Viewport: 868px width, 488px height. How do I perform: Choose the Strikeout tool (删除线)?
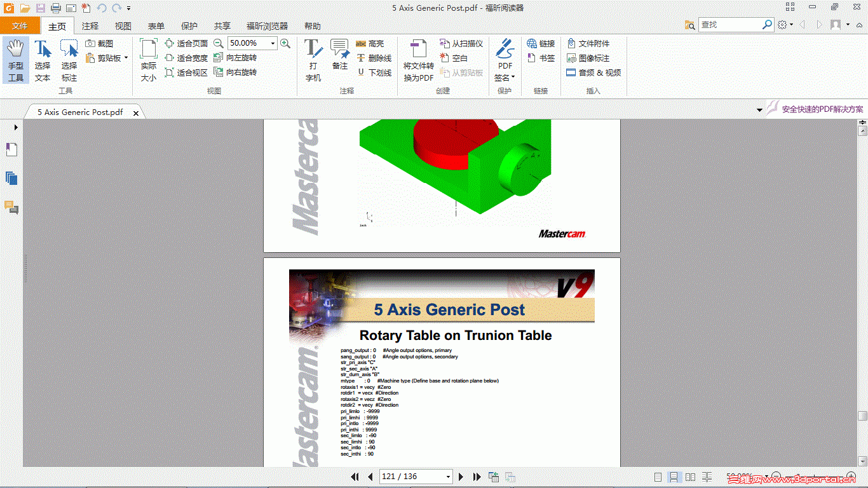(374, 58)
